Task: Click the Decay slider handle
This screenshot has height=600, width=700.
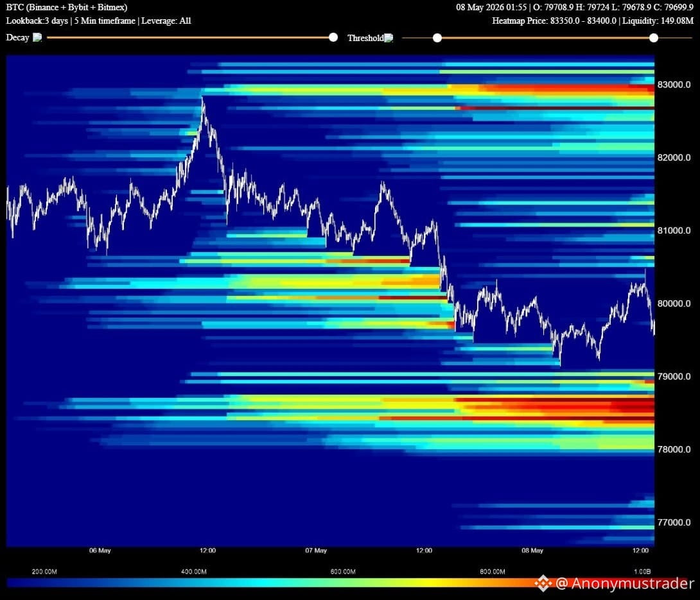Action: 333,37
